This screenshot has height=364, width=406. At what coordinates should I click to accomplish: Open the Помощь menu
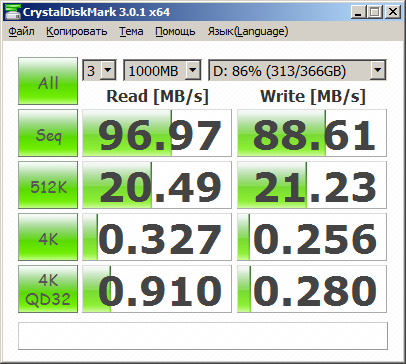(175, 31)
